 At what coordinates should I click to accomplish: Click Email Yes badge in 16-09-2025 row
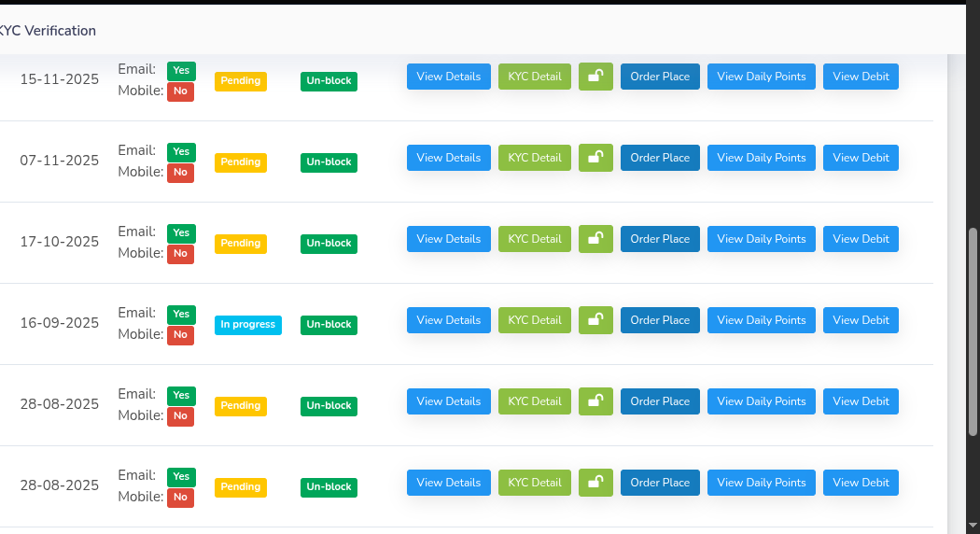coord(181,315)
